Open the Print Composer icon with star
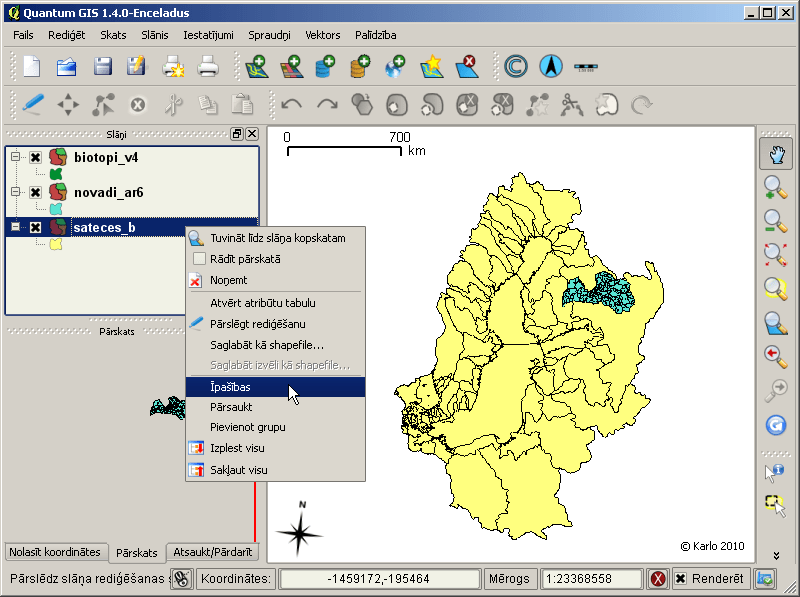Image resolution: width=800 pixels, height=597 pixels. (173, 66)
